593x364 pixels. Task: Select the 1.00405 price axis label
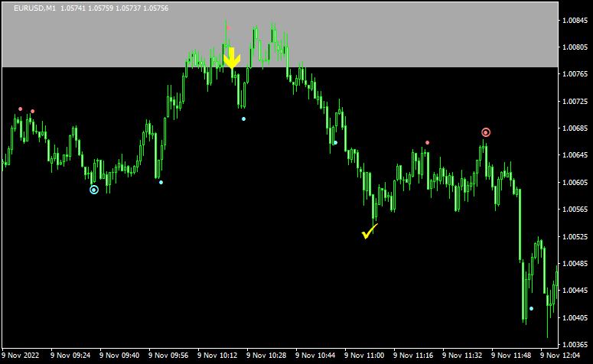tap(574, 318)
